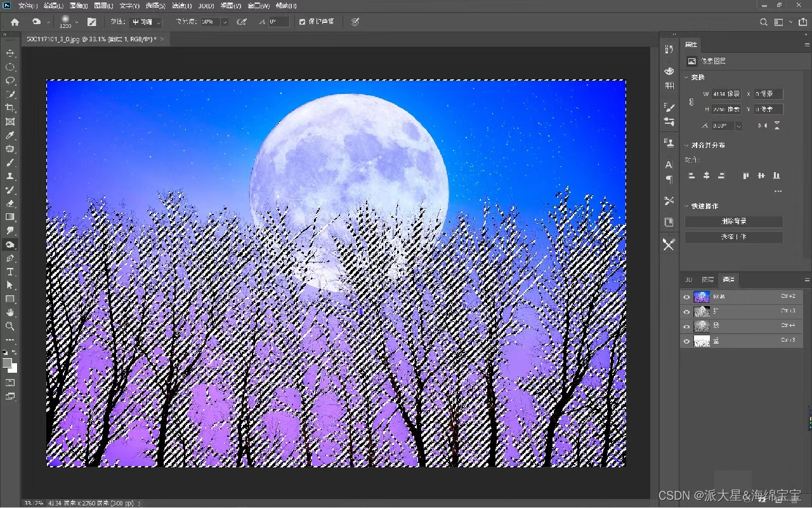This screenshot has width=812, height=508.
Task: Click the pressure-for-size target icon
Action: pos(355,22)
